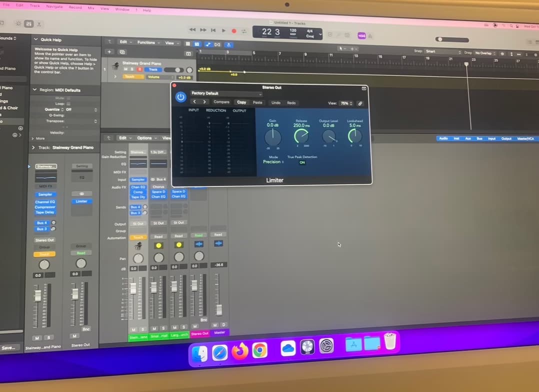Screen dimensions: 539x392
Task: Click the Steinway channel volume fader
Action: tap(133, 288)
